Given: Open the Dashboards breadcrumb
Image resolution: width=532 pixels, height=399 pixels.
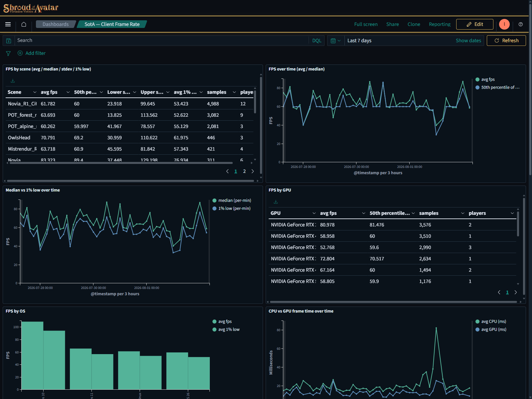Looking at the screenshot, I should tap(56, 24).
